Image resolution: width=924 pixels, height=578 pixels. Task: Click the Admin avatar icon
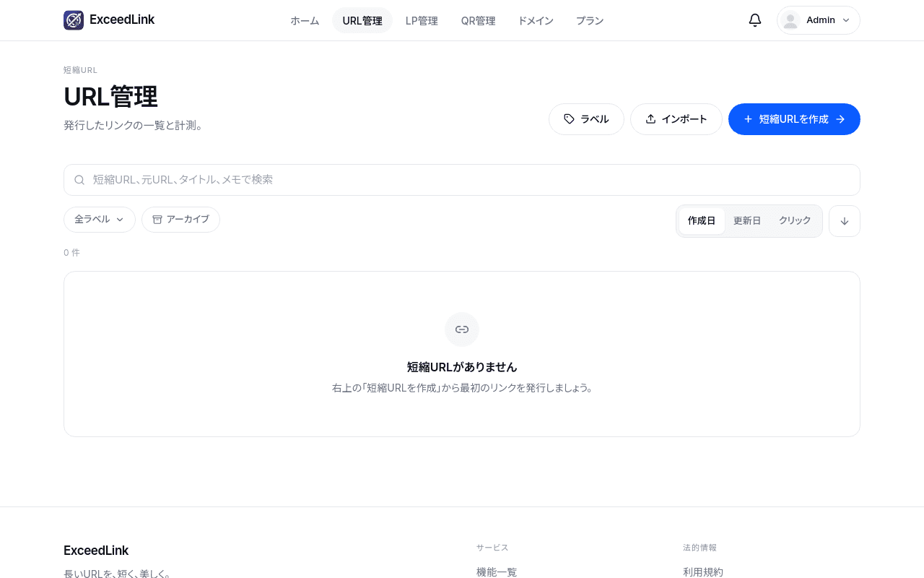click(x=790, y=20)
